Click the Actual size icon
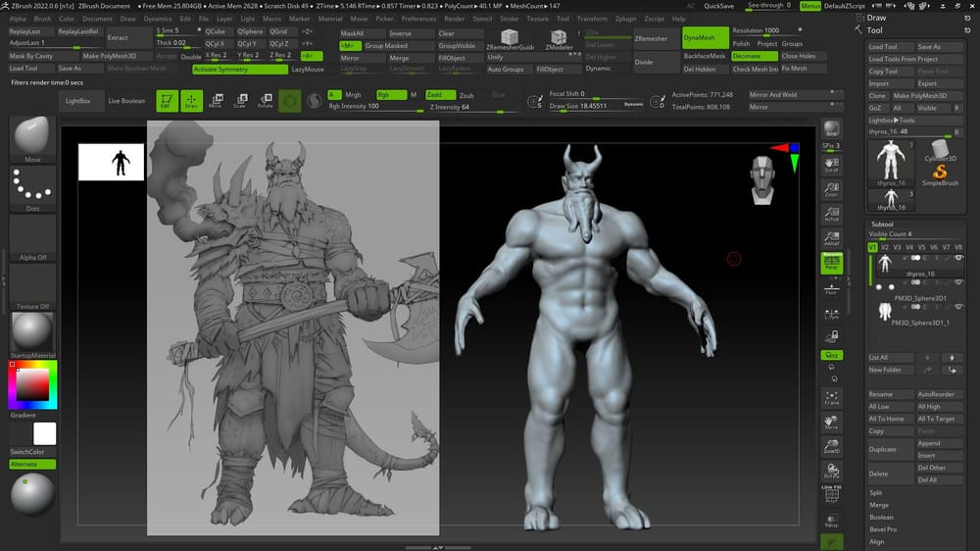This screenshot has width=980, height=551. point(831,215)
